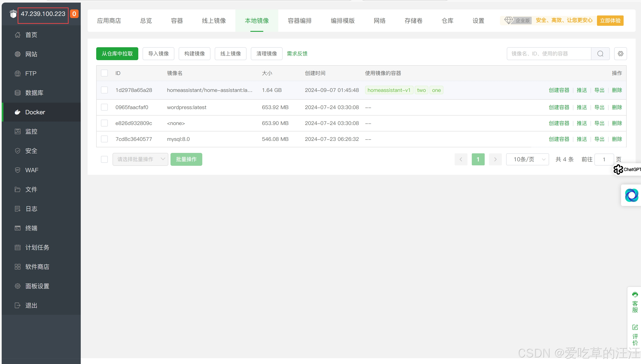Open Docker from the sidebar

35,112
